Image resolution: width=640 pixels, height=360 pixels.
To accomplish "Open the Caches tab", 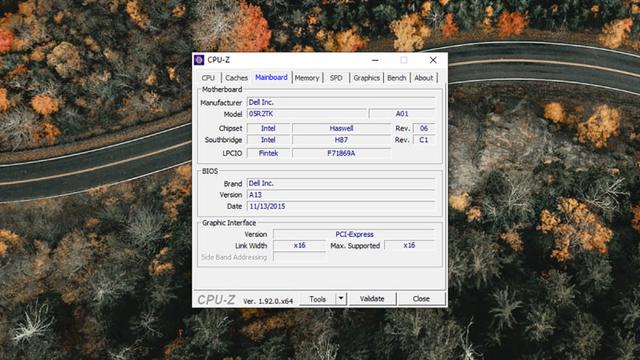I will (236, 78).
